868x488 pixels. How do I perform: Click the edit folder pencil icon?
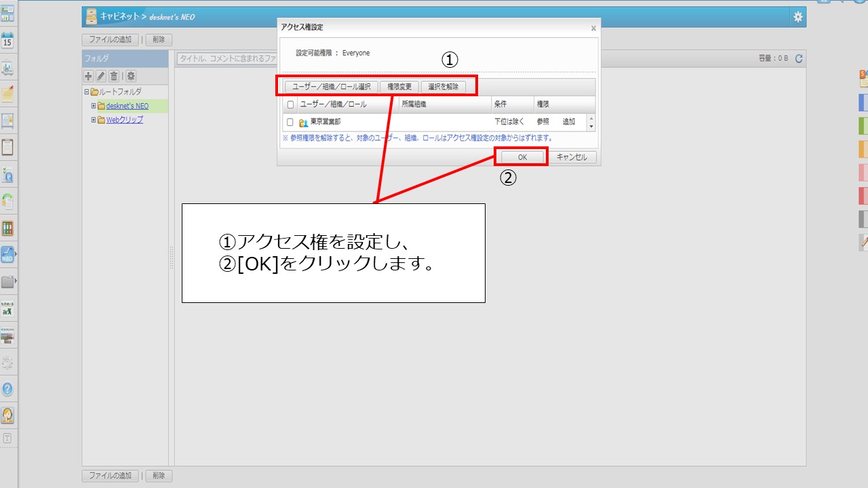click(100, 77)
